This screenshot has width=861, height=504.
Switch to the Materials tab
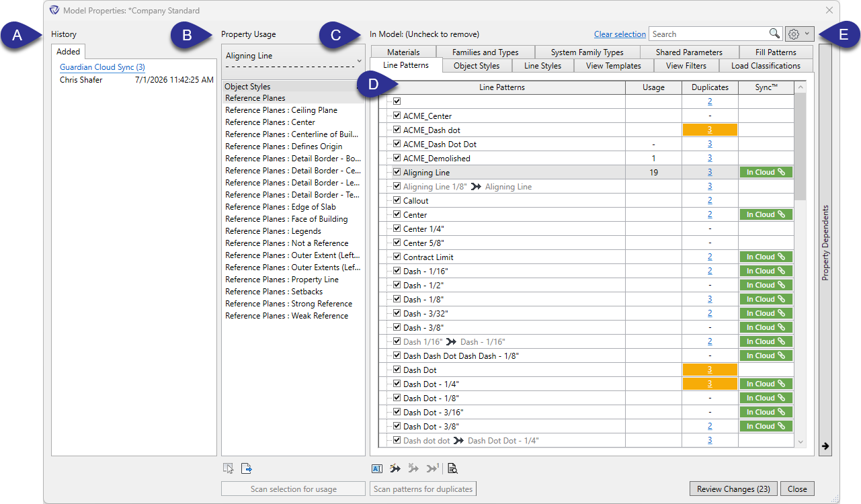coord(403,52)
